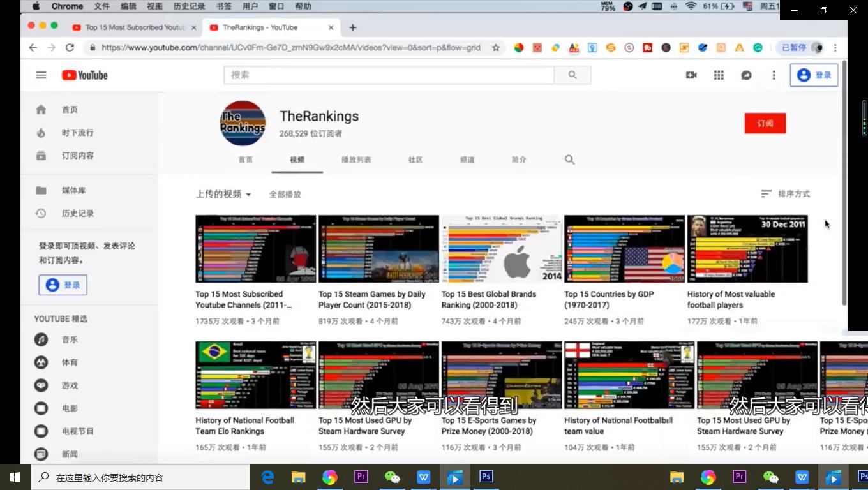Open Top 15 Steam Games video title
The image size is (868, 490).
point(372,300)
